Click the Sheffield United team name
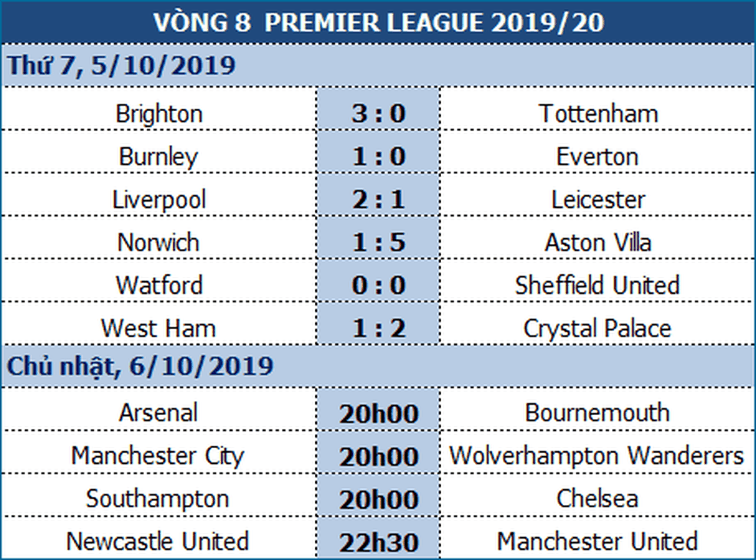Viewport: 756px width, 560px height. click(x=598, y=284)
